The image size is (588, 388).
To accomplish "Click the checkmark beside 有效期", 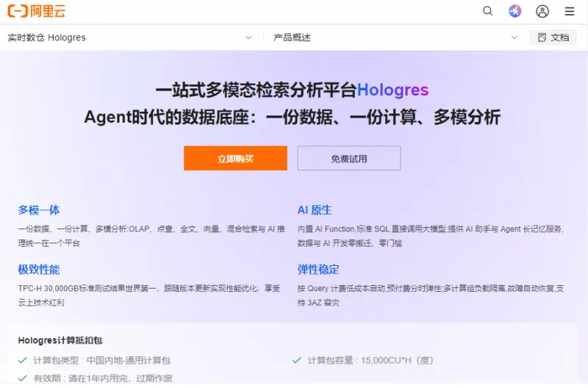I will tap(23, 378).
